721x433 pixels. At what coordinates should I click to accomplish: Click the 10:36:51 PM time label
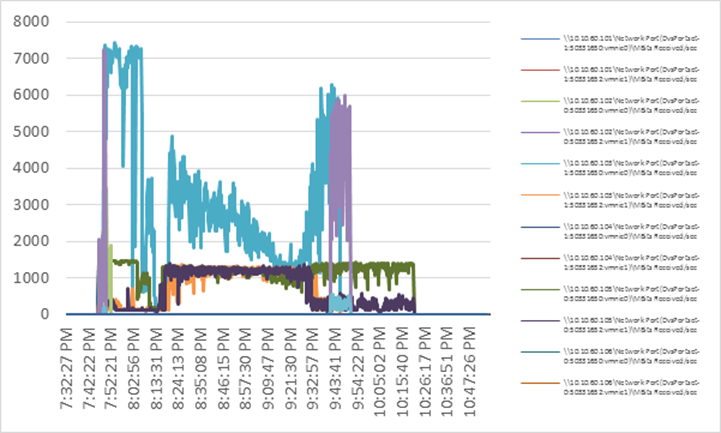tap(446, 372)
